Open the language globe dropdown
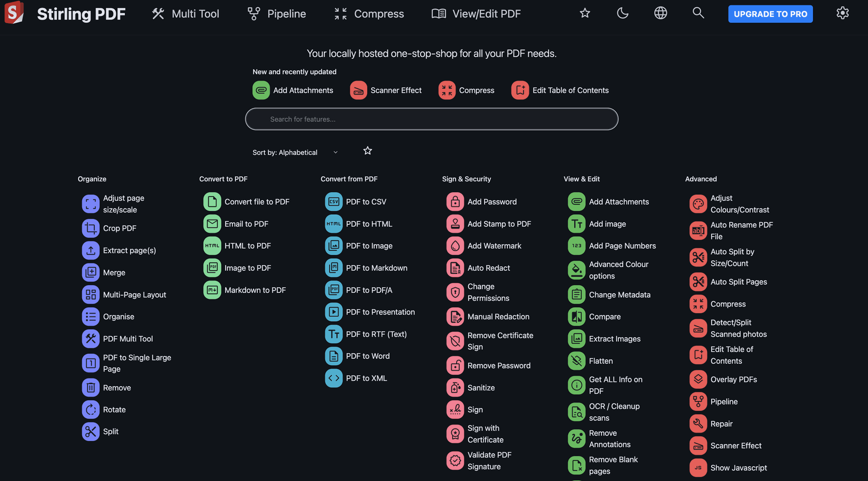This screenshot has width=868, height=481. point(660,13)
